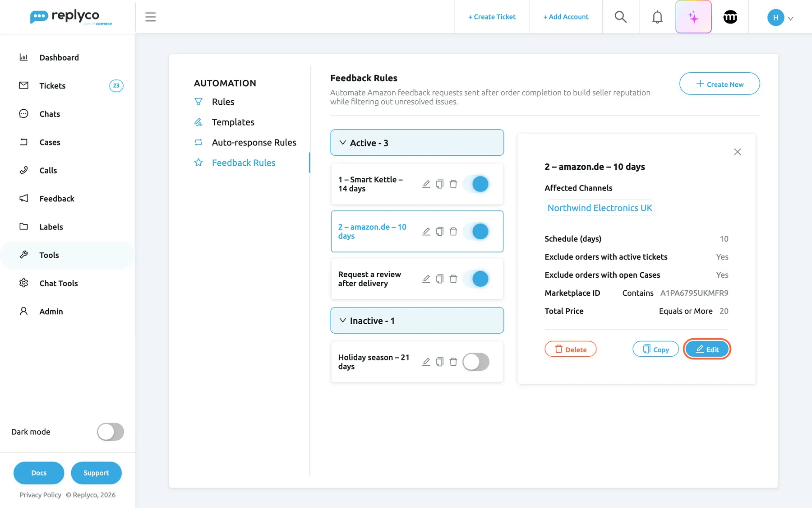
Task: Select Feedback Rules menu item
Action: 244,163
